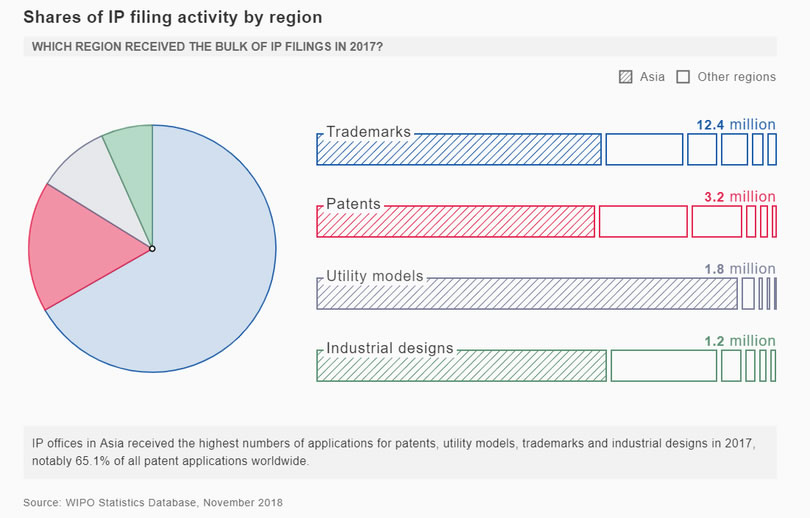The image size is (810, 518).
Task: Click the Industrial designs label
Action: point(389,348)
